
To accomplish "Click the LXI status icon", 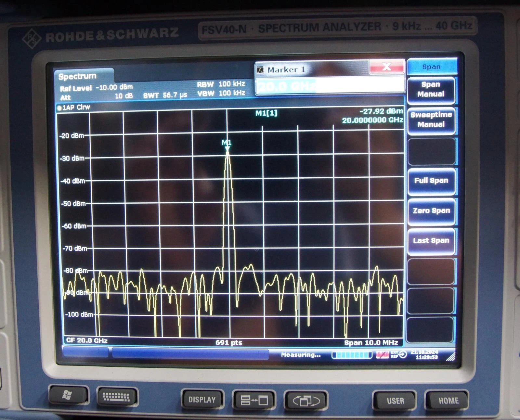I will click(382, 355).
